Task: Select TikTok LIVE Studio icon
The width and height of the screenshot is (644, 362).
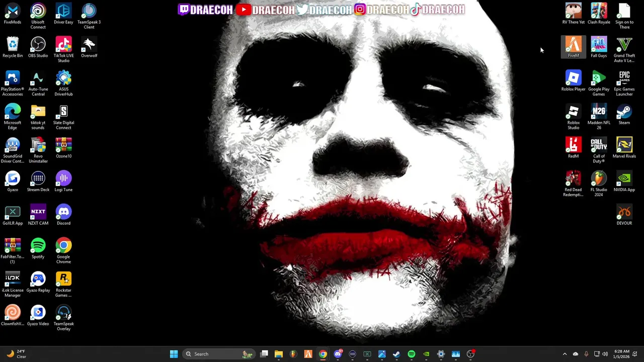Action: coord(63,50)
